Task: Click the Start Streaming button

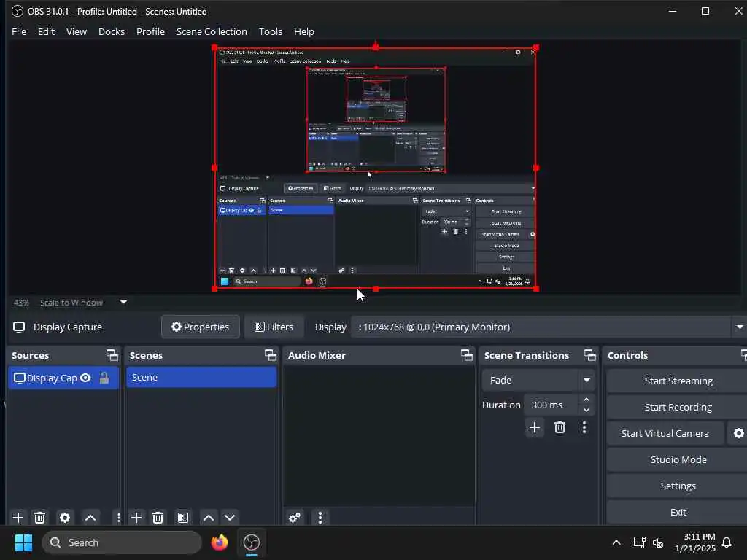Action: pos(678,381)
